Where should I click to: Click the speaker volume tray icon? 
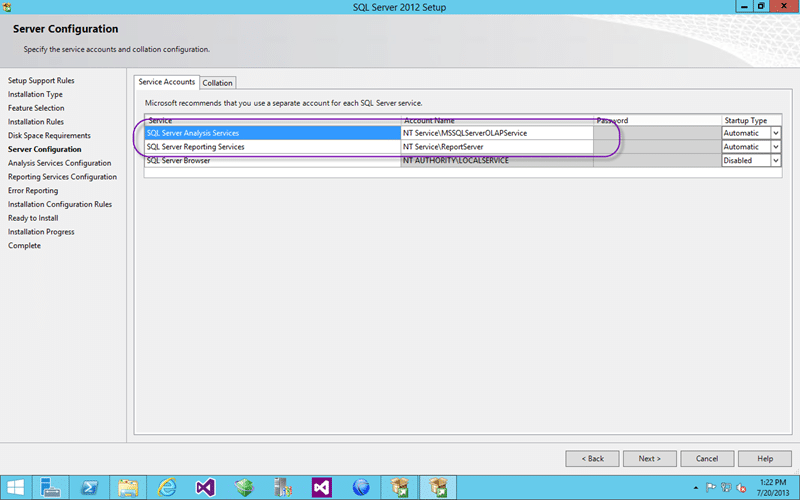[x=741, y=488]
